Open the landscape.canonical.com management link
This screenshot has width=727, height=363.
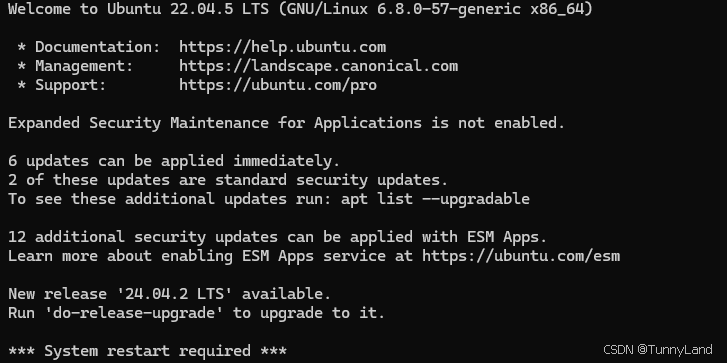coord(319,66)
